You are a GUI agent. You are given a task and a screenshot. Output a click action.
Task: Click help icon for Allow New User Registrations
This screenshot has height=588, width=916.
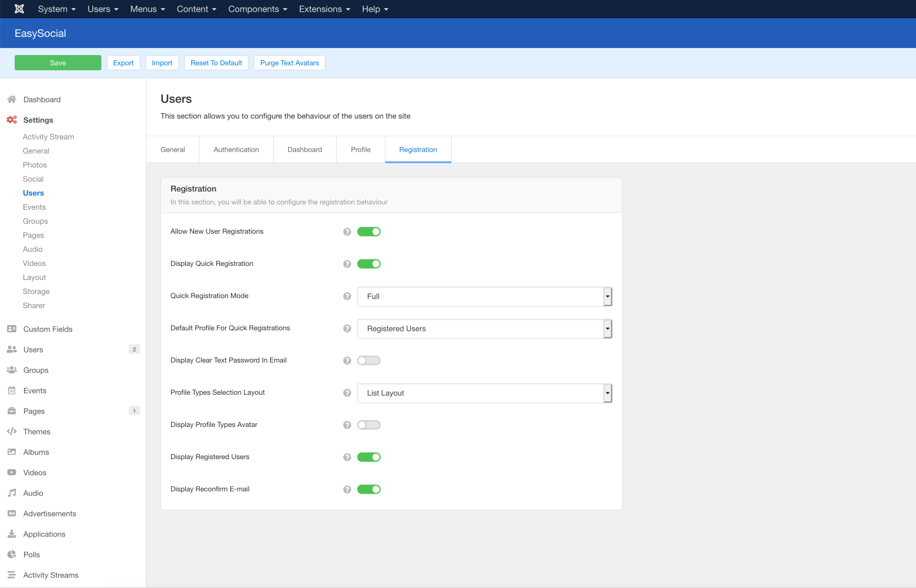347,232
